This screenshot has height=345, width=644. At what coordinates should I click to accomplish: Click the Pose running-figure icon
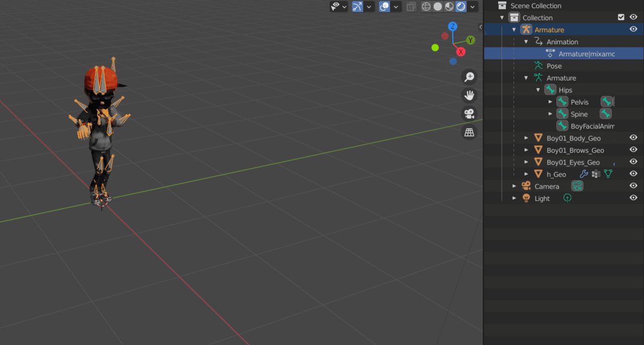[x=538, y=65]
